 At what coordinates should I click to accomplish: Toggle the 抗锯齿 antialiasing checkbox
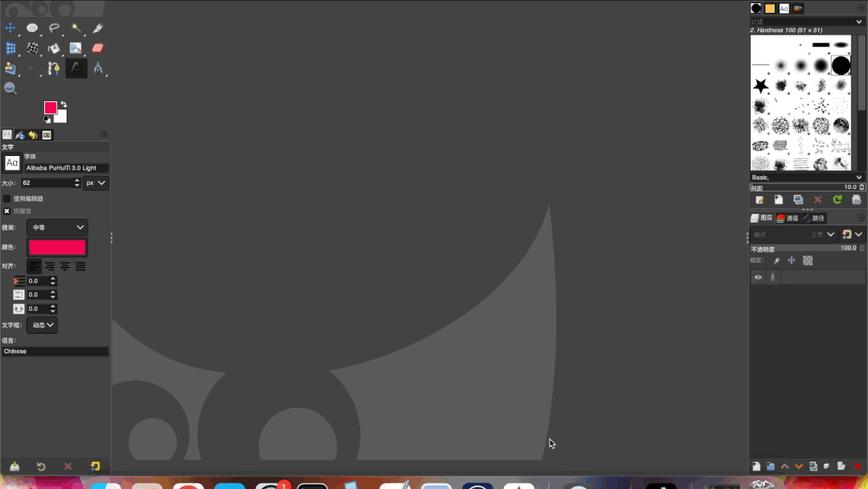click(x=6, y=211)
